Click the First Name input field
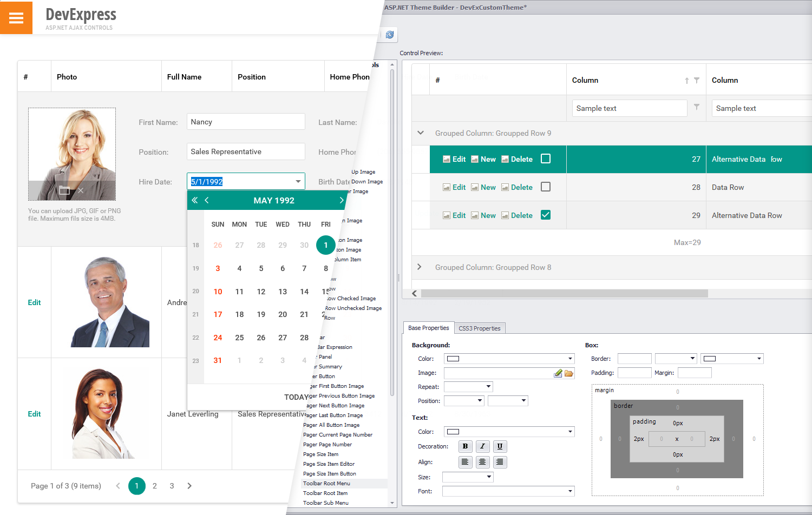 (245, 121)
